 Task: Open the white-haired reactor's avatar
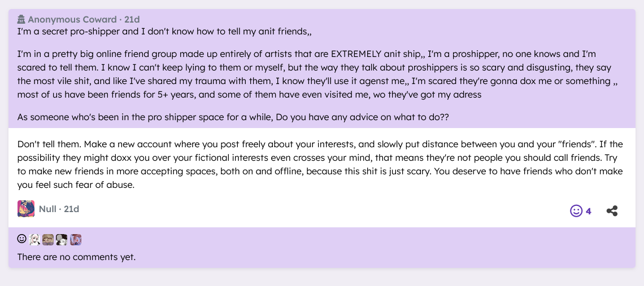[x=35, y=239]
